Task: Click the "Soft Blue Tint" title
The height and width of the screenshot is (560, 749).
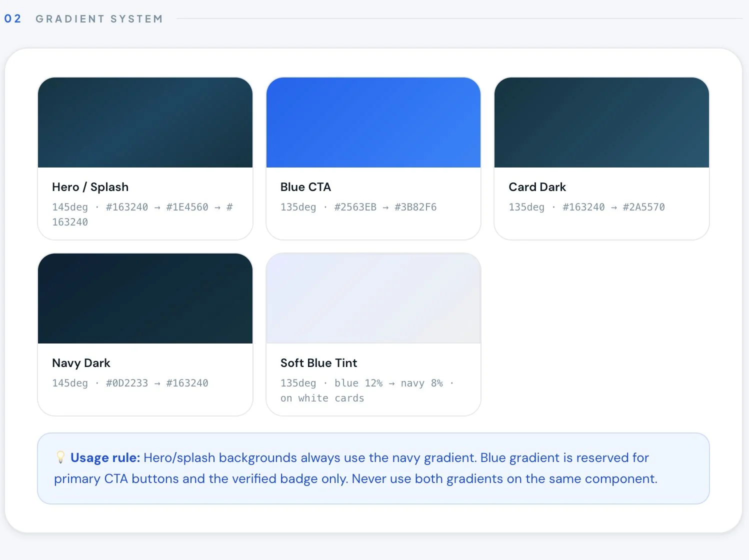Action: point(318,363)
